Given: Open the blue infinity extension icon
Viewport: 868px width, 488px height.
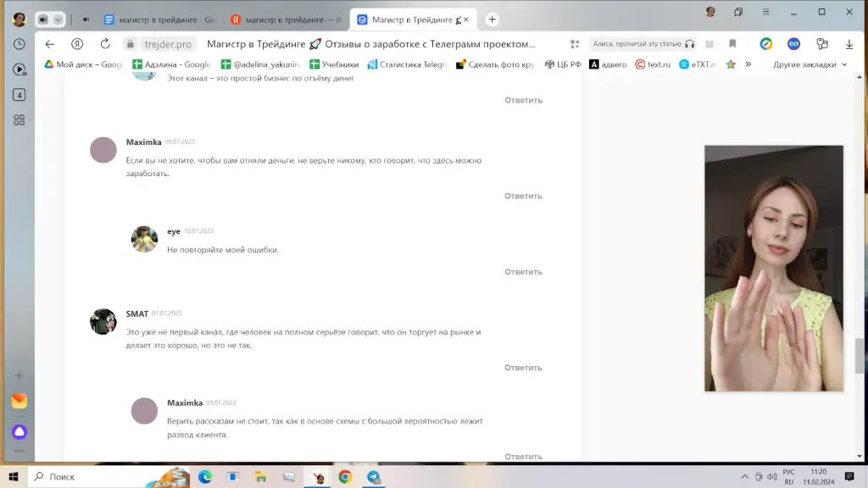Looking at the screenshot, I should pos(793,44).
